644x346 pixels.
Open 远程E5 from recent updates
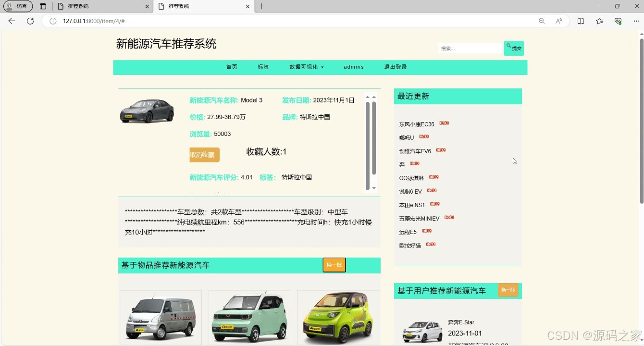click(x=408, y=232)
